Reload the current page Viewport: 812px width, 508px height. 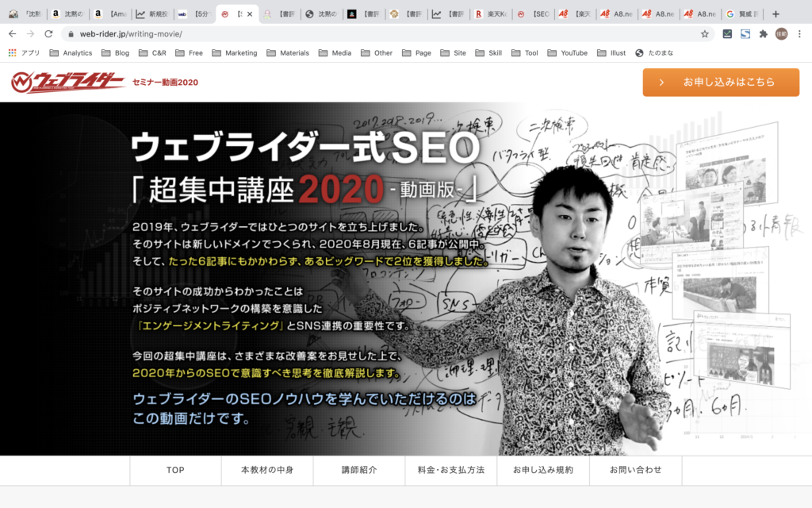[x=48, y=33]
